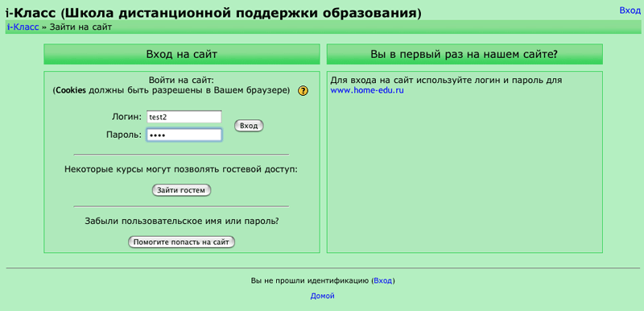644x311 pixels.
Task: Click the Зайти гостем button
Action: 181,190
